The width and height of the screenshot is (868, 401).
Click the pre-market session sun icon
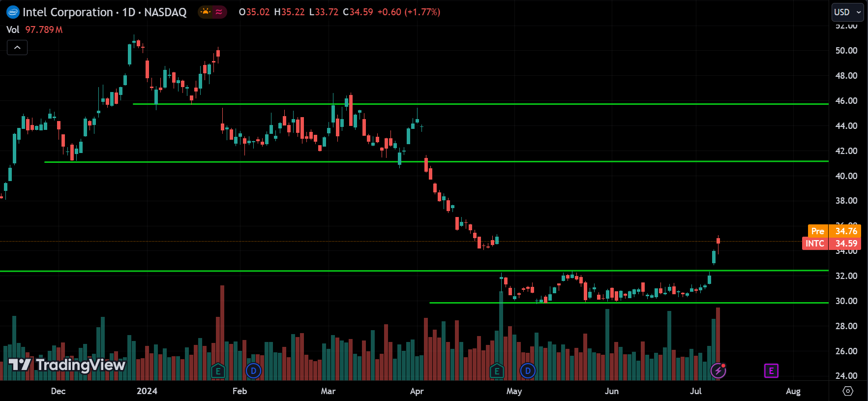[x=206, y=12]
